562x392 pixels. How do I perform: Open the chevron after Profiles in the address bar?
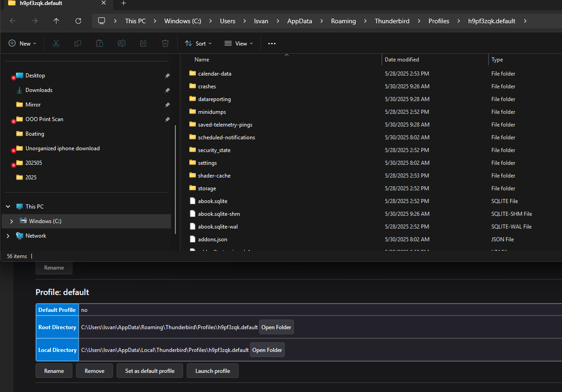[459, 21]
